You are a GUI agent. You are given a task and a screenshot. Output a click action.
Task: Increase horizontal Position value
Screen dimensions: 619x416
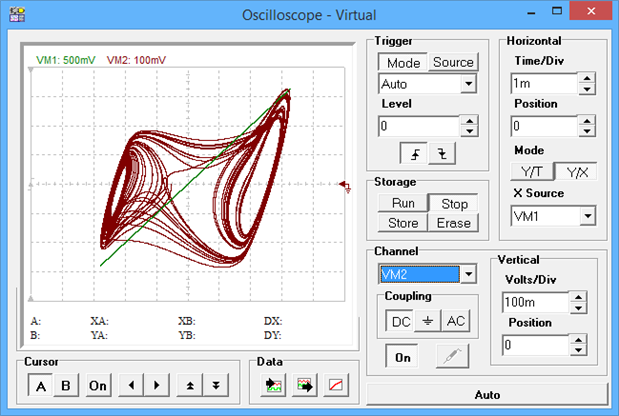(x=587, y=122)
